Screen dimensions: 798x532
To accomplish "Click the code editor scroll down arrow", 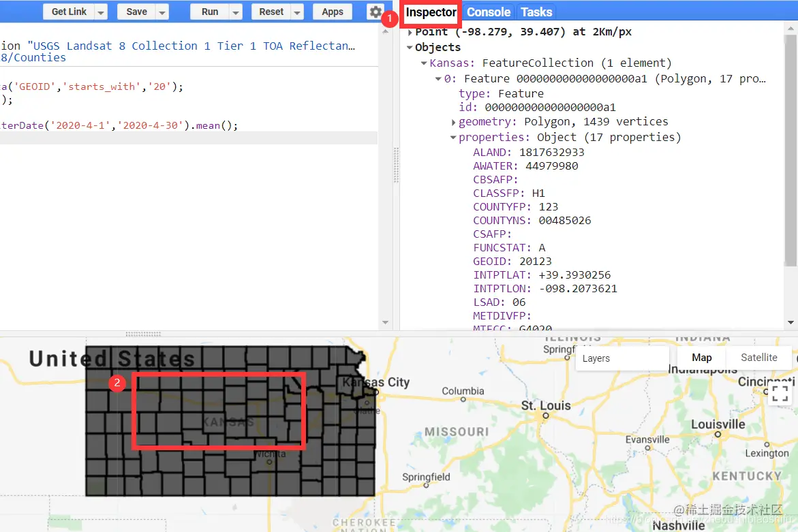I will 385,322.
